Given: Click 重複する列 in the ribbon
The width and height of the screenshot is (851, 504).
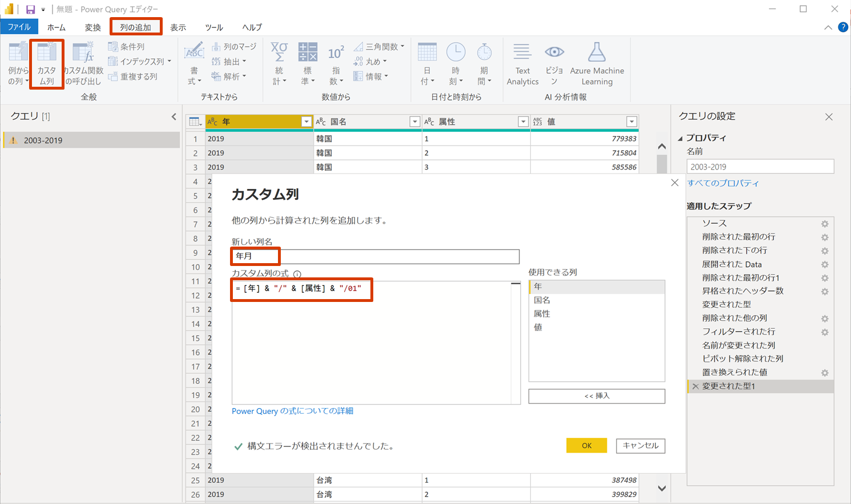Looking at the screenshot, I should 132,76.
